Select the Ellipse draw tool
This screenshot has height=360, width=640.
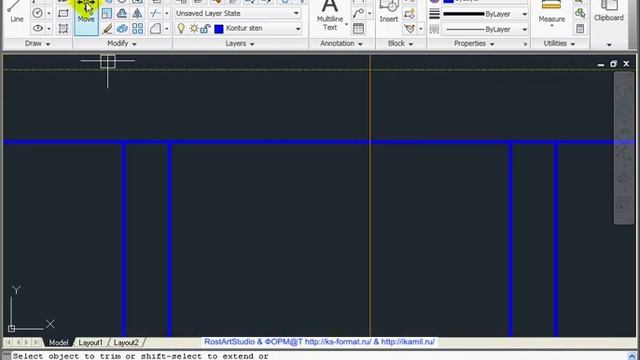coord(38,29)
